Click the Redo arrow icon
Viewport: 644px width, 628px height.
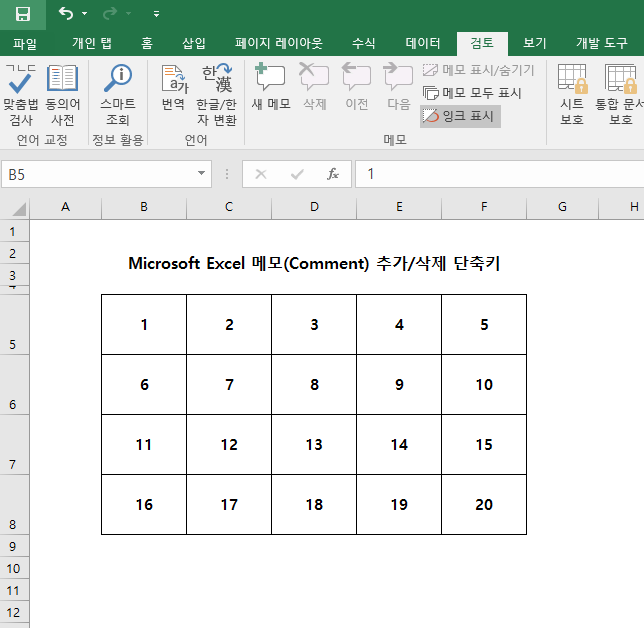pos(110,14)
